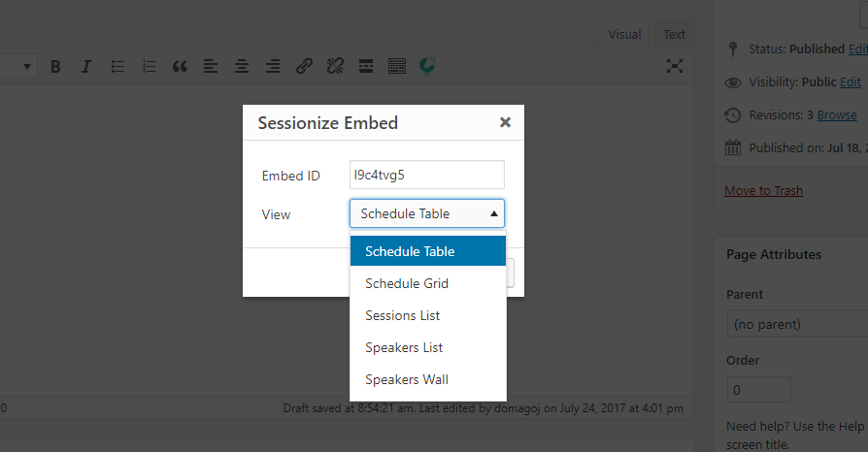Choose Schedule Table option in list
This screenshot has width=868, height=452.
pyautogui.click(x=428, y=251)
